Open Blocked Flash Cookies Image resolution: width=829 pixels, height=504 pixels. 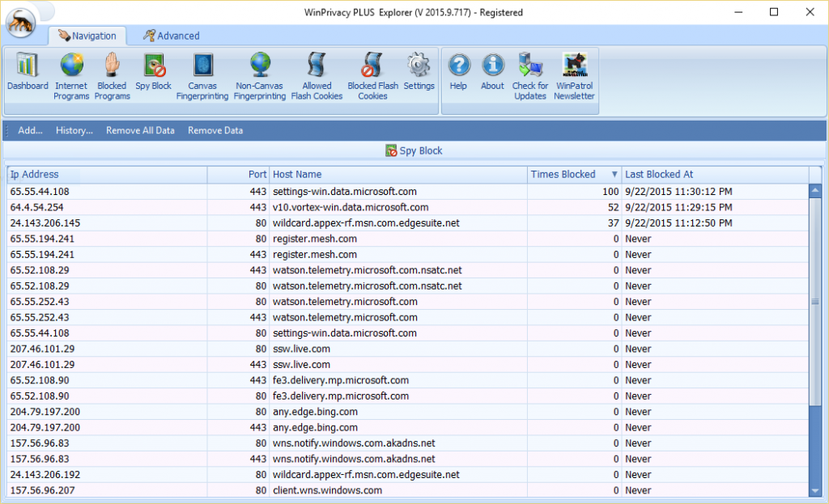tap(372, 77)
